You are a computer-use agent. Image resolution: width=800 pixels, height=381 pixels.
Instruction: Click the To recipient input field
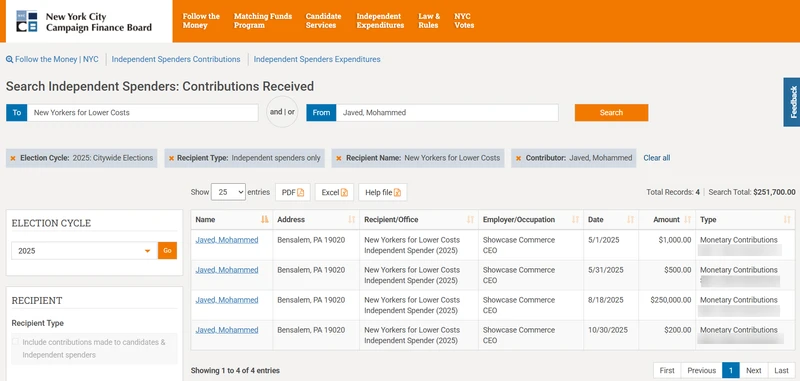142,113
